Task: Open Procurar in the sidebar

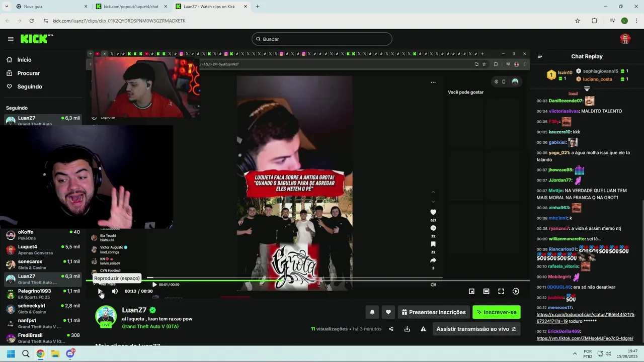Action: pyautogui.click(x=28, y=73)
